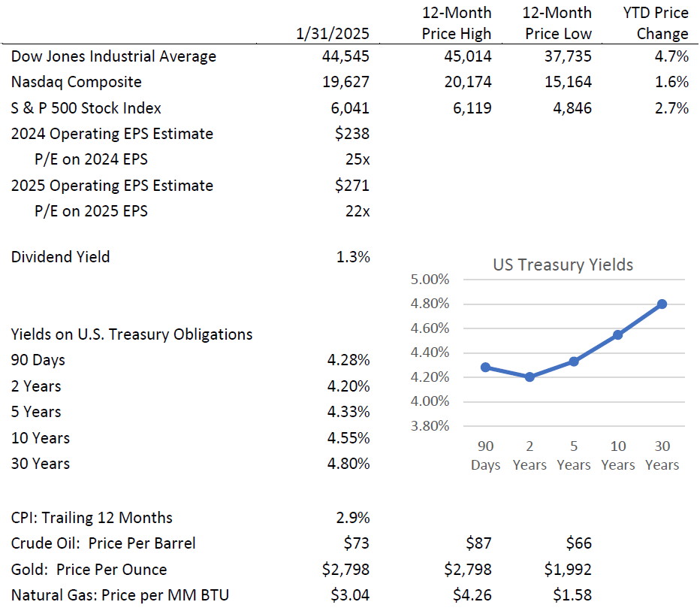Click the '12-Month Price Low' column header
This screenshot has height=608, width=700.
click(x=557, y=23)
